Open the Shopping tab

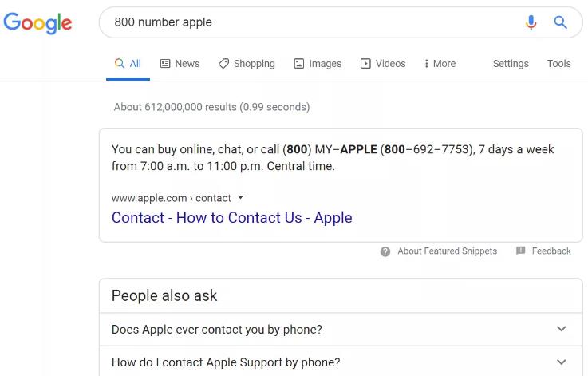click(x=247, y=63)
